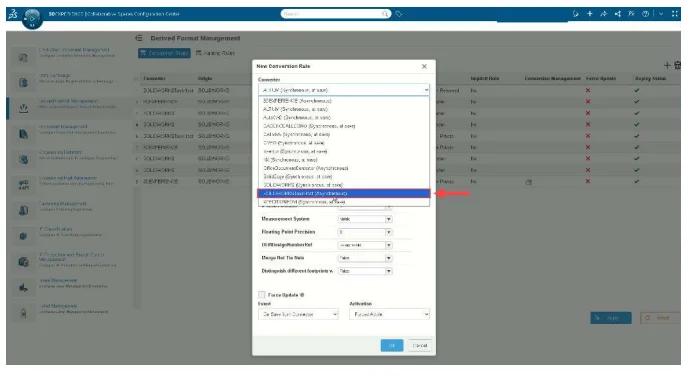
Task: Open the Floating Point Precision dropdown
Action: pyautogui.click(x=365, y=232)
